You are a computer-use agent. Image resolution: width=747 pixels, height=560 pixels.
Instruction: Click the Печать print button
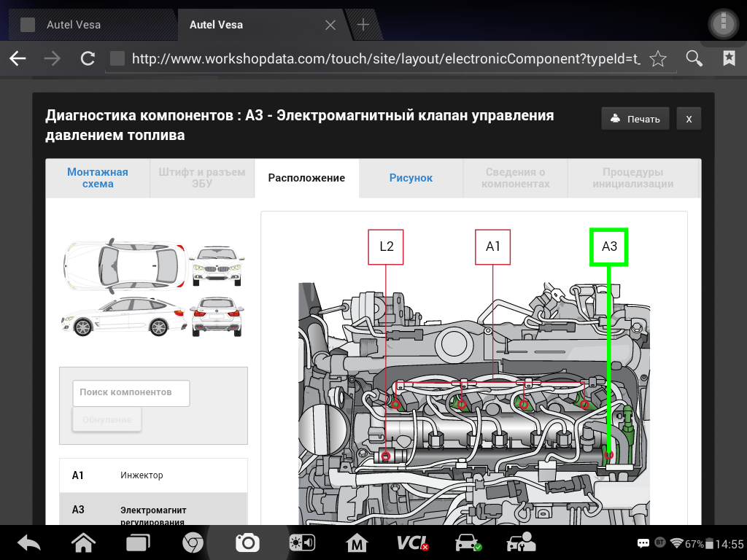[635, 119]
